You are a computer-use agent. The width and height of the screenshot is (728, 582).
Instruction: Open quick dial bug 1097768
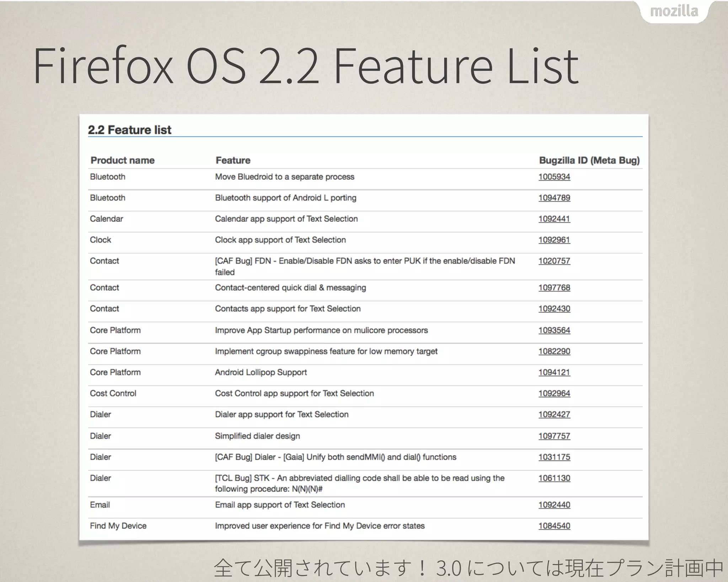coord(554,287)
